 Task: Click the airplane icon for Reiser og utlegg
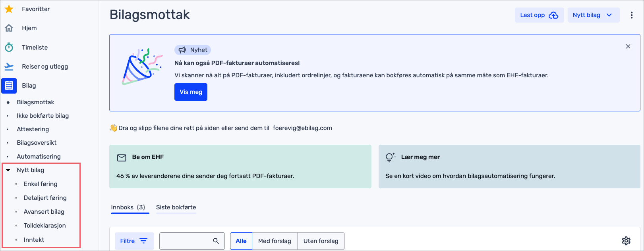pos(9,67)
